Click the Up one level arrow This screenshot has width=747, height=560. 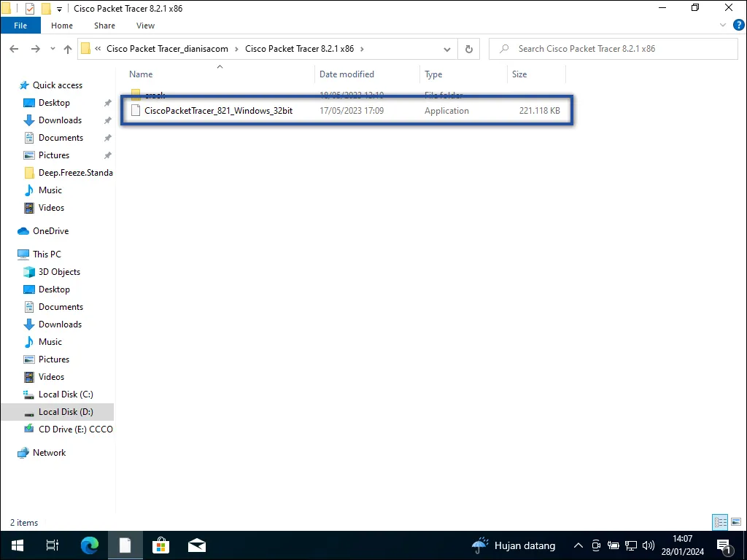point(68,49)
